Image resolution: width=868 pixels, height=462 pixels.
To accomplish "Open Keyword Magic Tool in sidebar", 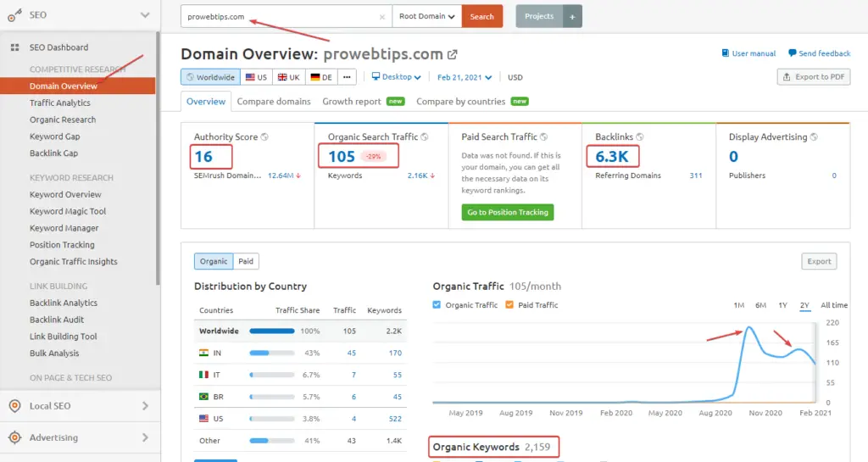I will (x=68, y=211).
